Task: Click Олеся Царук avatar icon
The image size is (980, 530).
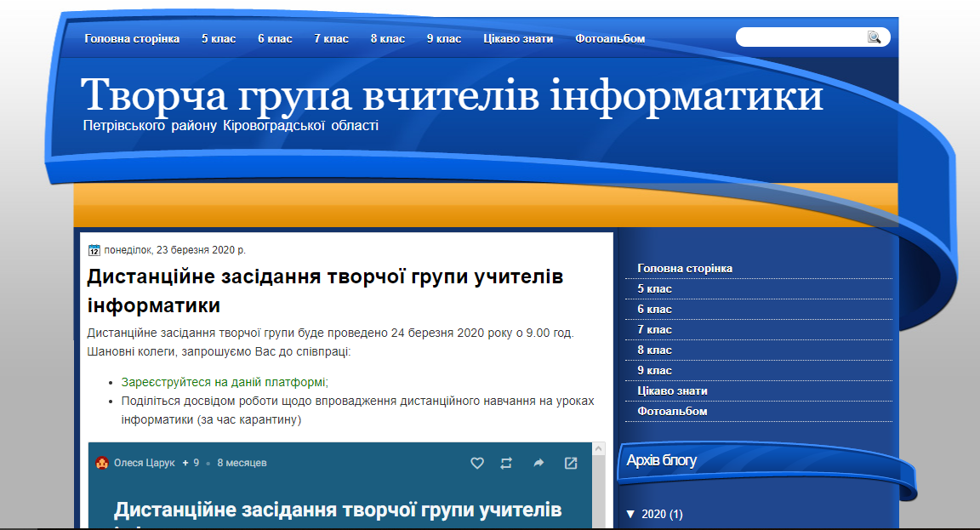Action: 102,463
